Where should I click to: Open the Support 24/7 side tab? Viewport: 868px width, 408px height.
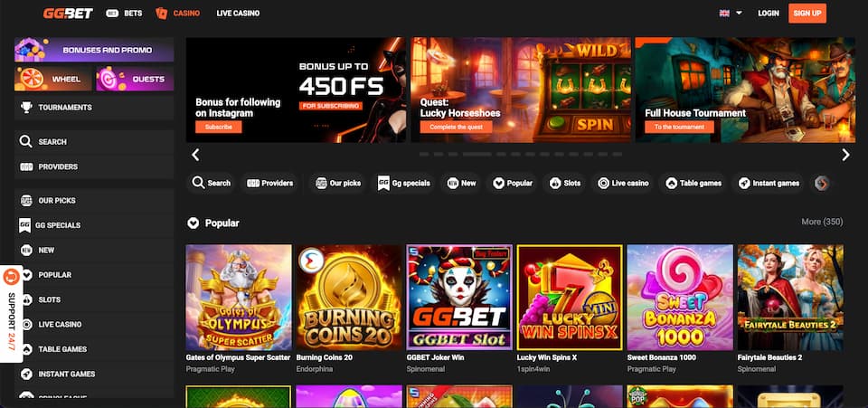(x=11, y=314)
